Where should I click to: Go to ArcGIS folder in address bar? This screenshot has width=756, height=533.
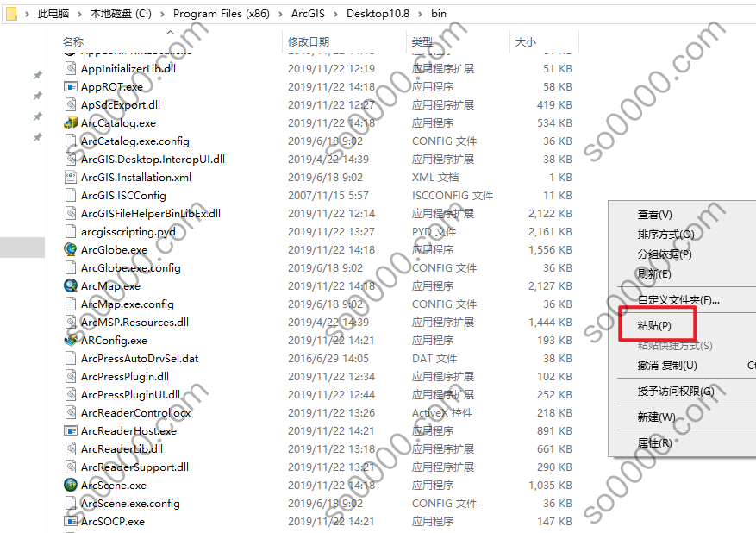coord(308,14)
